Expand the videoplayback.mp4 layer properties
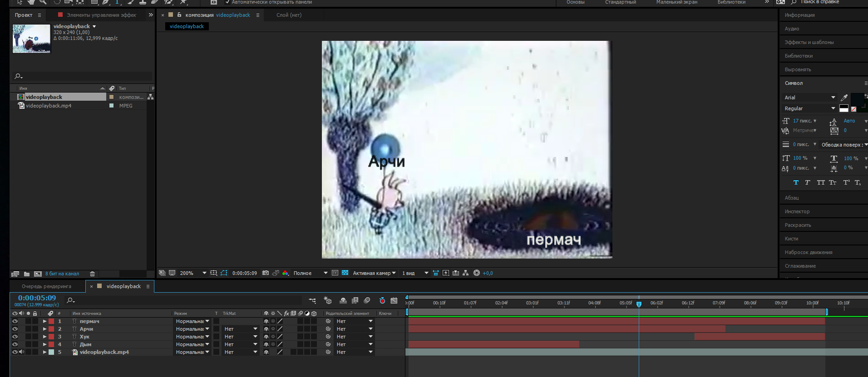 click(44, 352)
